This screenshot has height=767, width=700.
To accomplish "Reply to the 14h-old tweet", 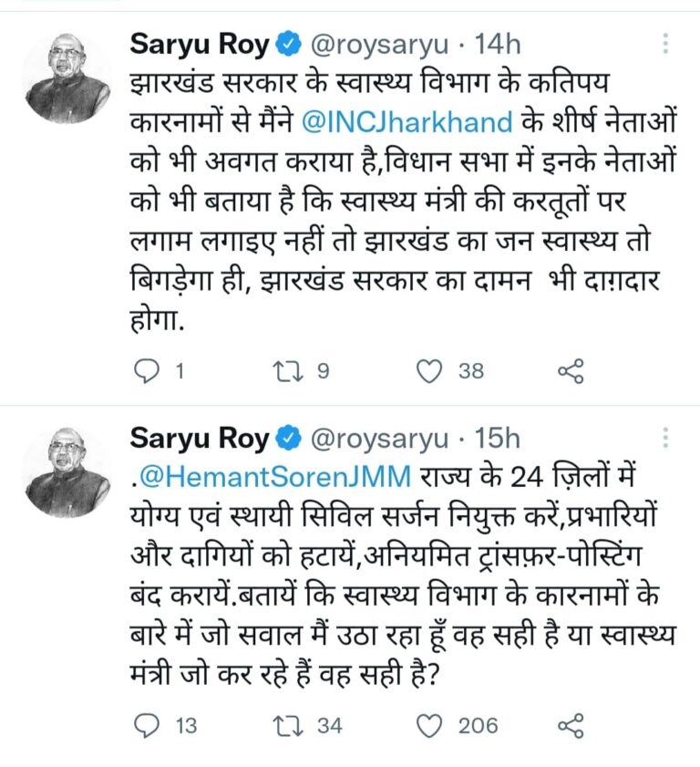I will coord(146,370).
